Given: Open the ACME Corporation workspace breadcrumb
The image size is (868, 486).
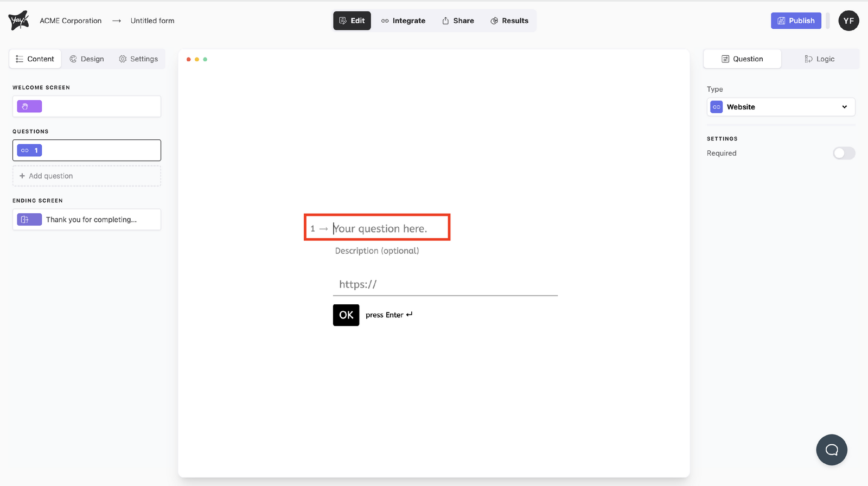Looking at the screenshot, I should tap(71, 21).
